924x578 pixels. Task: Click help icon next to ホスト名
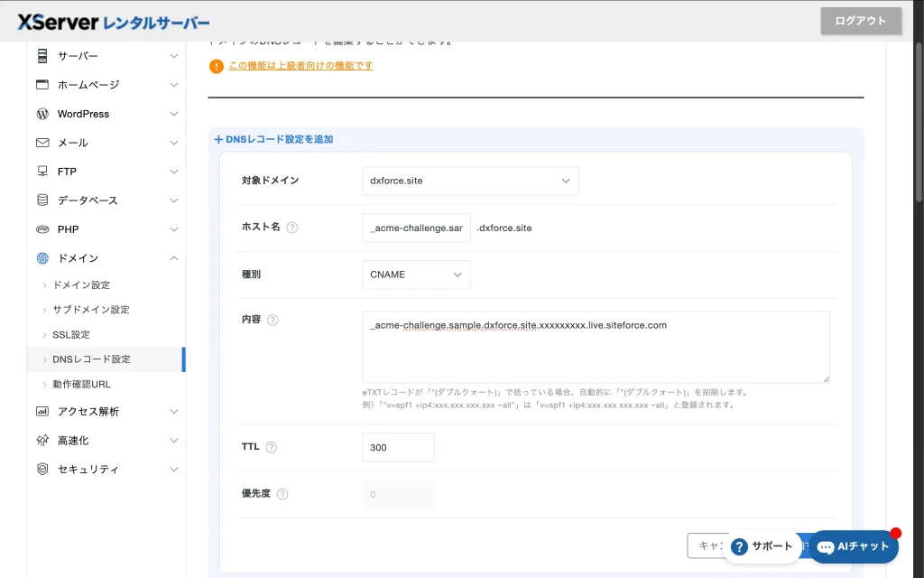[291, 228]
